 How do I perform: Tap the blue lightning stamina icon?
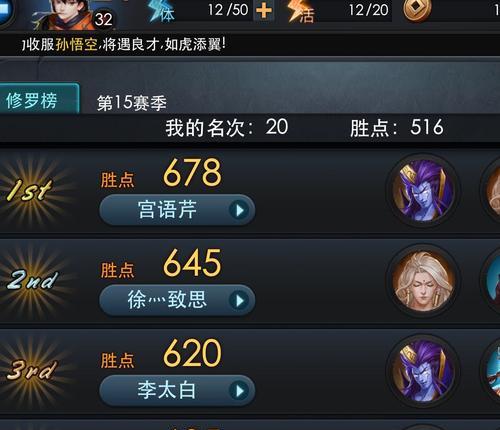click(x=161, y=11)
